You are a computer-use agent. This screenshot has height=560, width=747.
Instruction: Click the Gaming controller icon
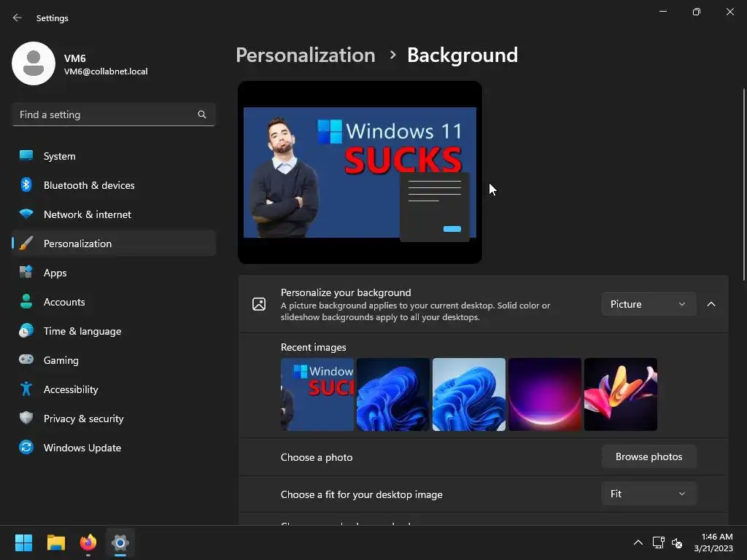tap(26, 359)
